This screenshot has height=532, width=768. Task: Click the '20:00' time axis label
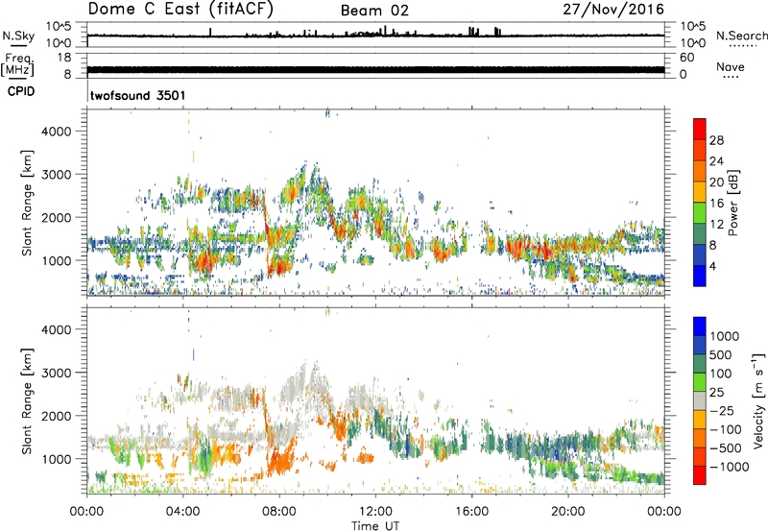coord(567,512)
